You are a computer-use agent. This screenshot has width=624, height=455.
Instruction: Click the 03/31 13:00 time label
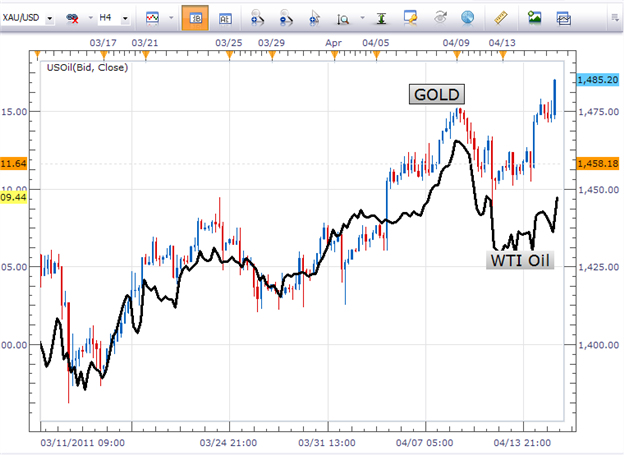pos(327,443)
